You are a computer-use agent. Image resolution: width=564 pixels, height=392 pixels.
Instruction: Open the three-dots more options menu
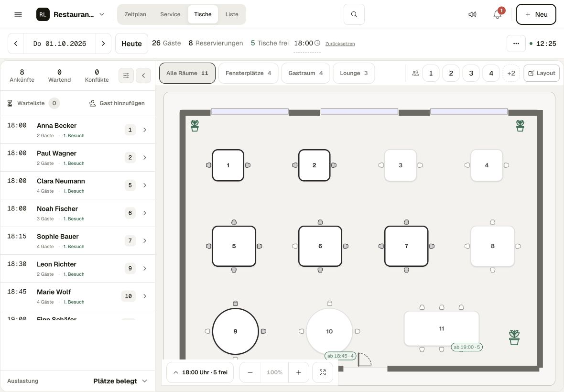tap(516, 44)
